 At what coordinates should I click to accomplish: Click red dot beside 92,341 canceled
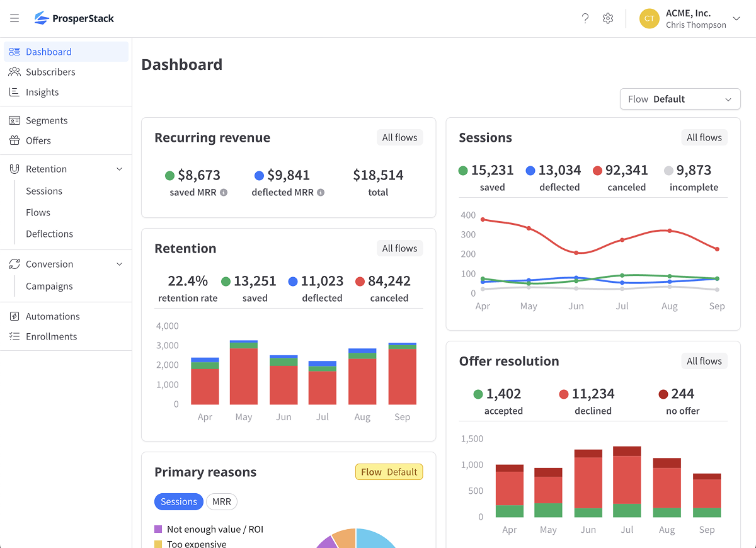597,171
